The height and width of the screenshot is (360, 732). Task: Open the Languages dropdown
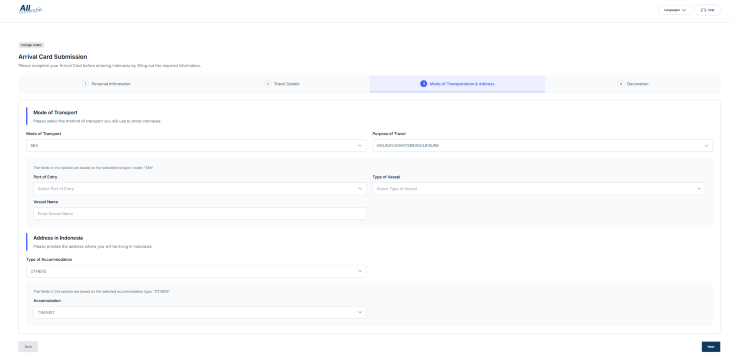[675, 10]
